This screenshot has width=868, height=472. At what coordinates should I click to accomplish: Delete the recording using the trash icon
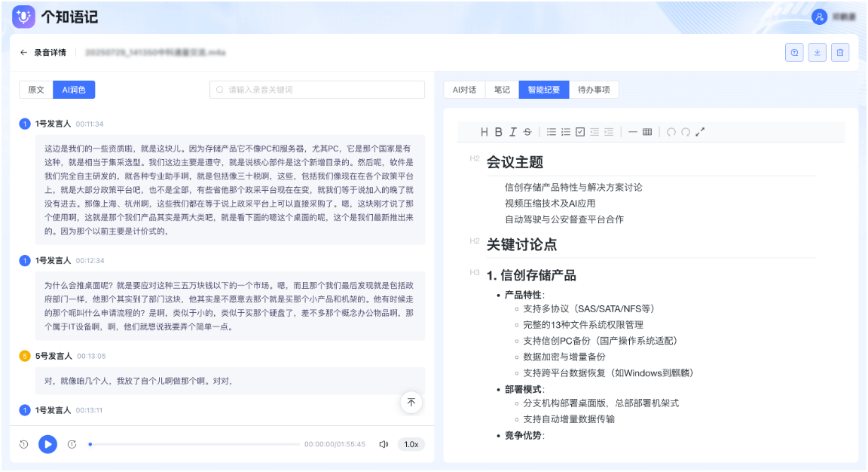(x=841, y=52)
